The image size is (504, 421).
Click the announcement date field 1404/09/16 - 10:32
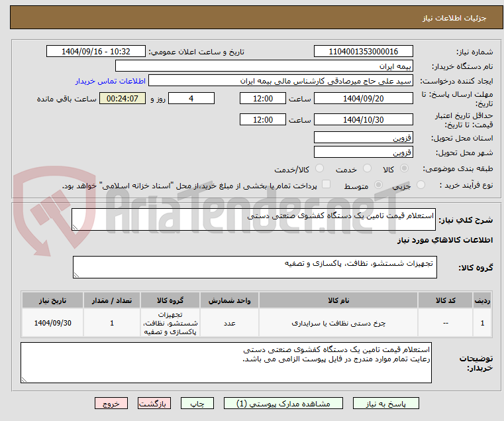(x=96, y=52)
